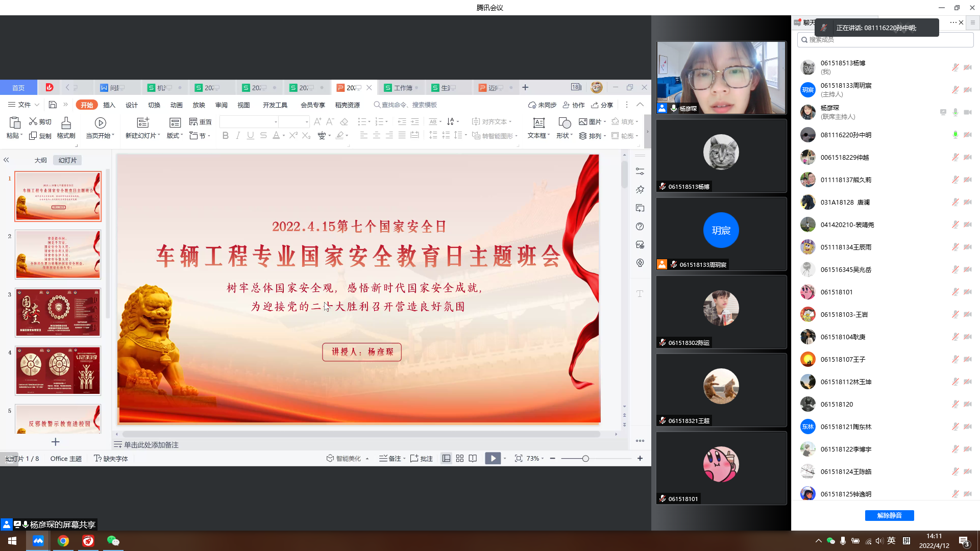
Task: Insert a text box (文本框)
Action: (538, 123)
